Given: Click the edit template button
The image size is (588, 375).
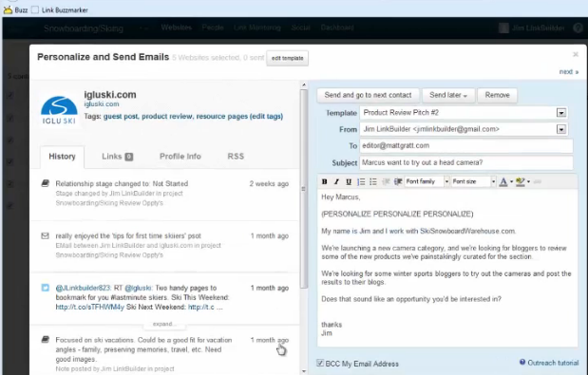Looking at the screenshot, I should pos(287,58).
